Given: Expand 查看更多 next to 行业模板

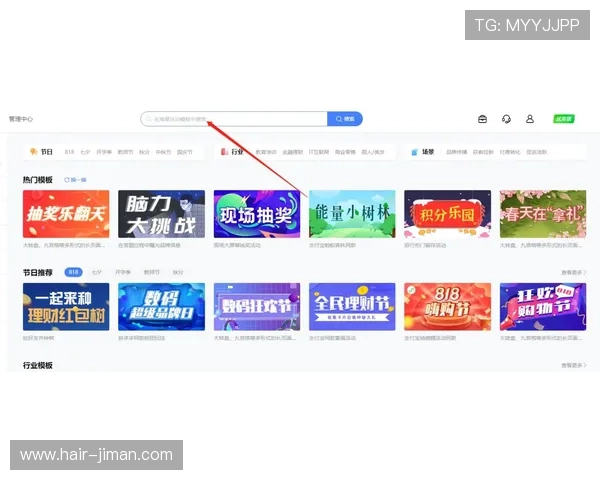Looking at the screenshot, I should (x=573, y=365).
